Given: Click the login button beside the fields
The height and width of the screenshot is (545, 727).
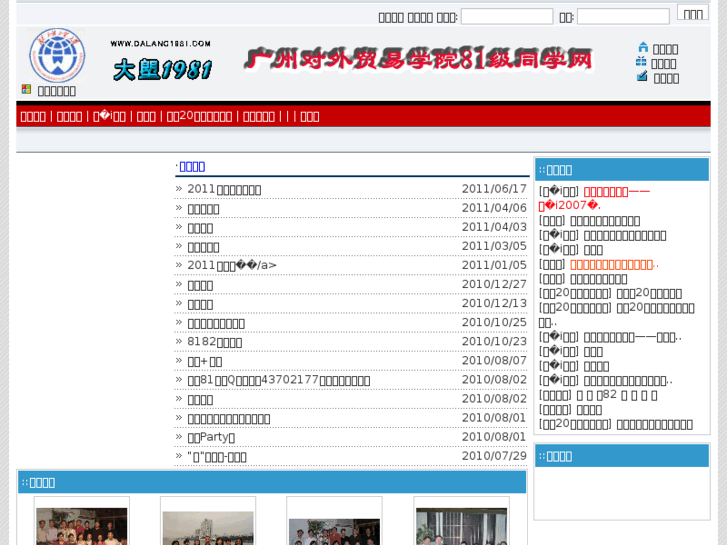Looking at the screenshot, I should [x=693, y=13].
